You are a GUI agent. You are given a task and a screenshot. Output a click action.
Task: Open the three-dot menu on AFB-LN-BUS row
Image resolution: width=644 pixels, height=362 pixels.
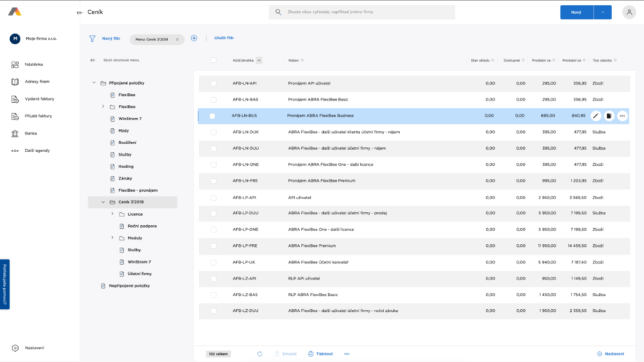click(622, 116)
